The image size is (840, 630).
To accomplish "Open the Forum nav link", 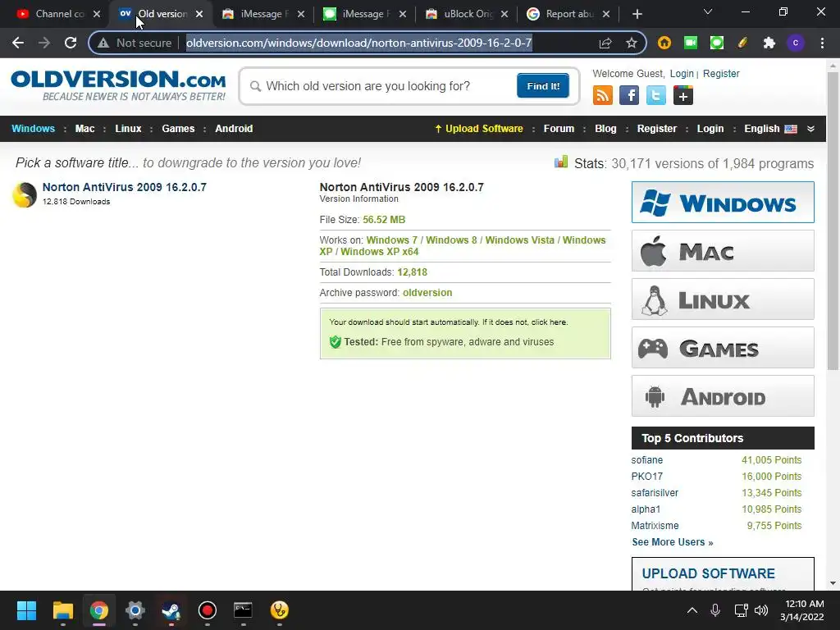I will (x=559, y=129).
